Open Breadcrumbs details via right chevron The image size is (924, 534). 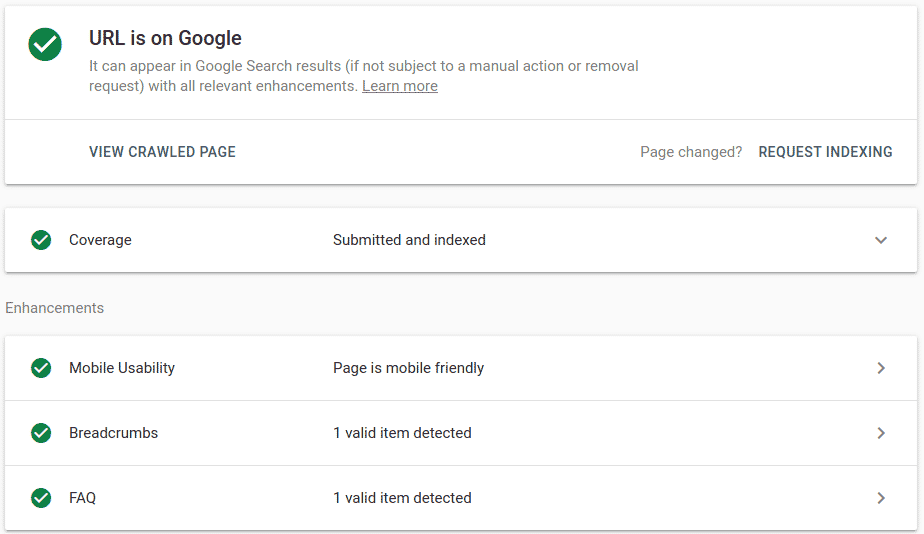point(881,433)
